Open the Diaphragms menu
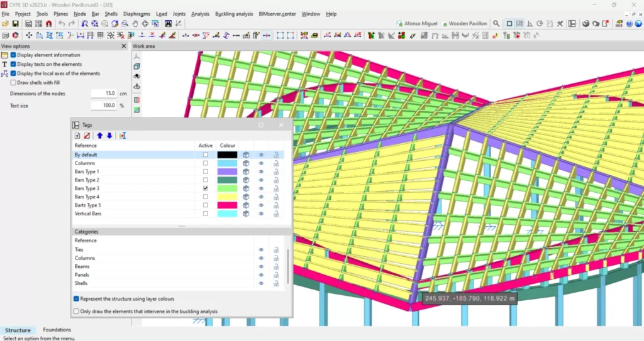 (136, 14)
